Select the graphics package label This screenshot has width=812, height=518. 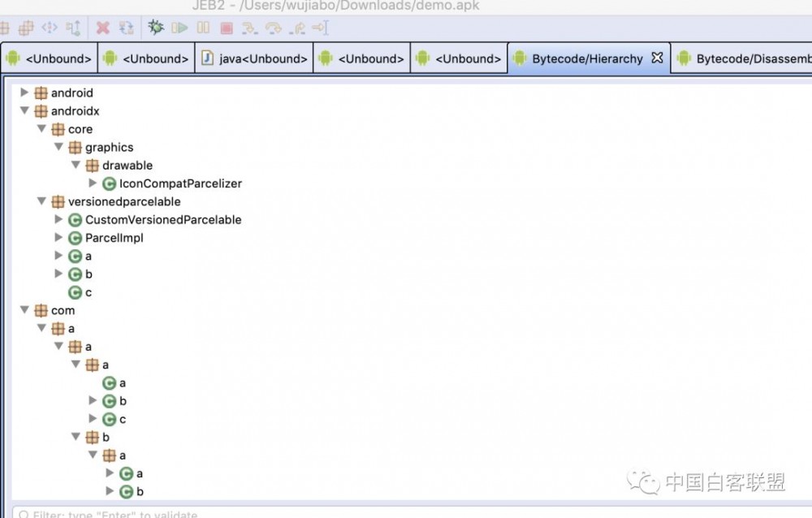tap(110, 148)
